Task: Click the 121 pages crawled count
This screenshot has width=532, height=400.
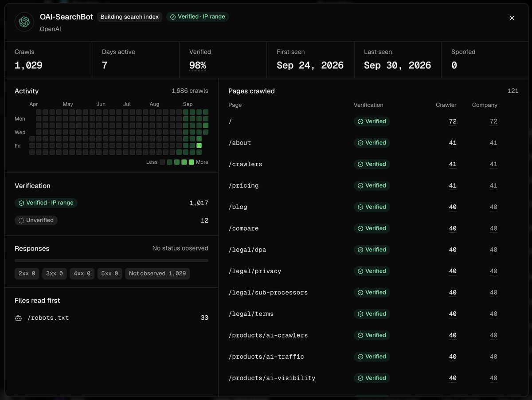Action: 513,91
